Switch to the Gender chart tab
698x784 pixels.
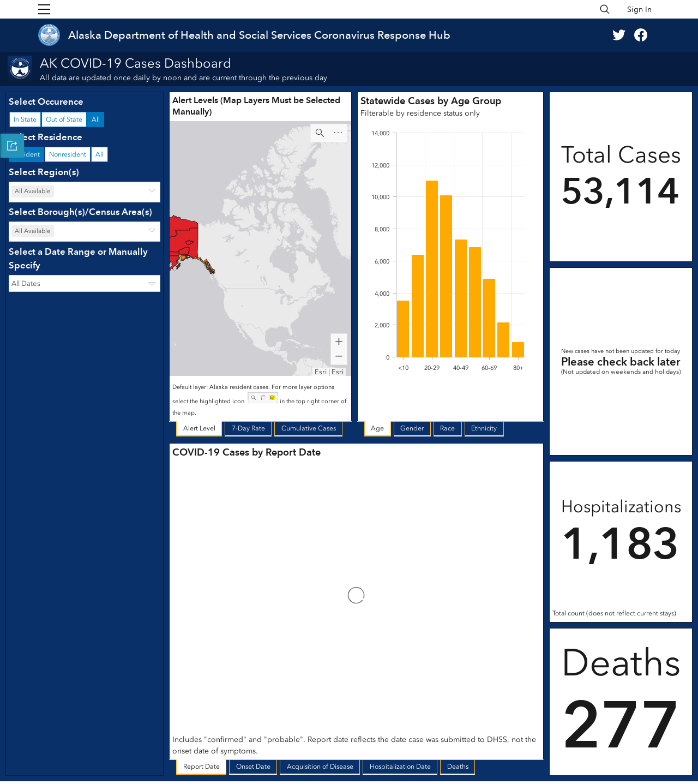[412, 428]
